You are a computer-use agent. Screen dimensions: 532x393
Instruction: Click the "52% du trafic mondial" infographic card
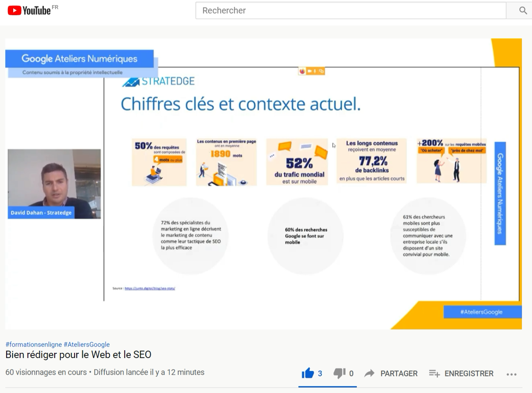[297, 162]
